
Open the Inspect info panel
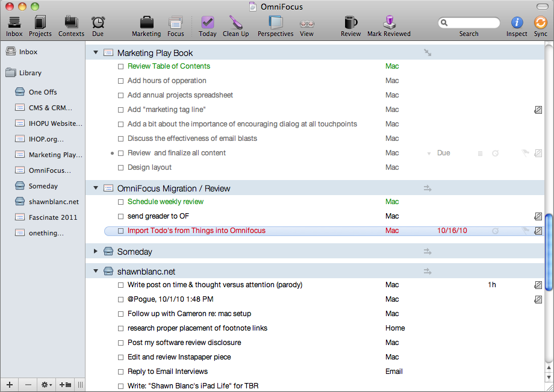click(x=517, y=23)
